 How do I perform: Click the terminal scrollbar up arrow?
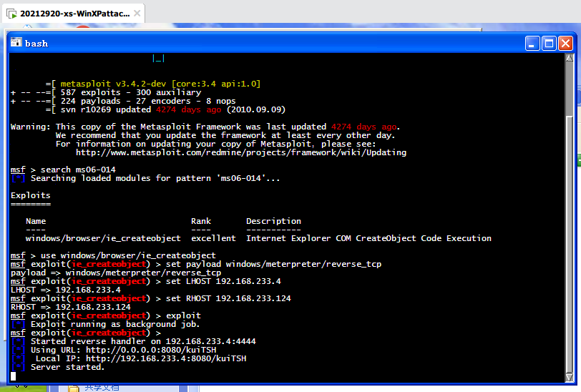(x=570, y=57)
